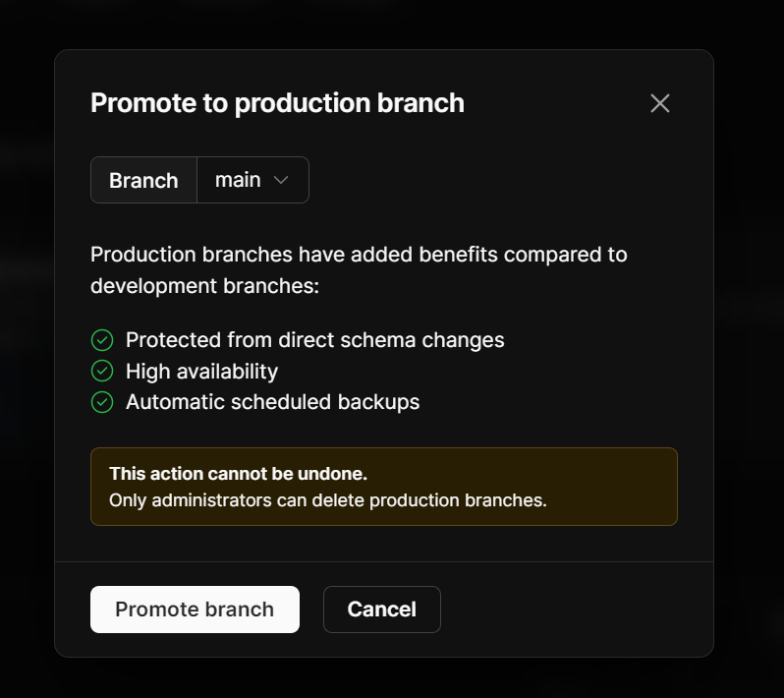
Task: Click the 'development branches:' line of text
Action: [204, 286]
